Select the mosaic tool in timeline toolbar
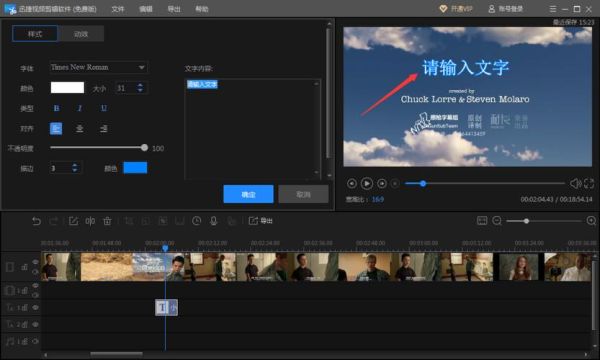 163,221
